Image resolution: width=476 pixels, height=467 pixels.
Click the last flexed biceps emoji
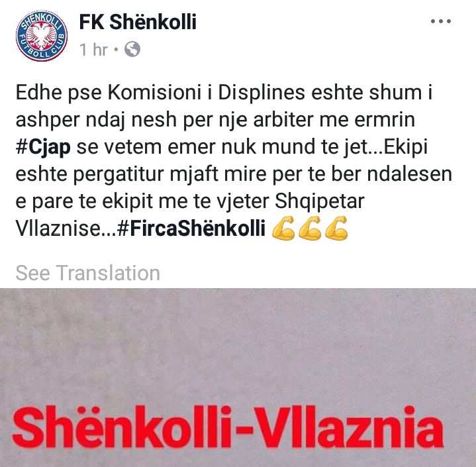pos(336,229)
